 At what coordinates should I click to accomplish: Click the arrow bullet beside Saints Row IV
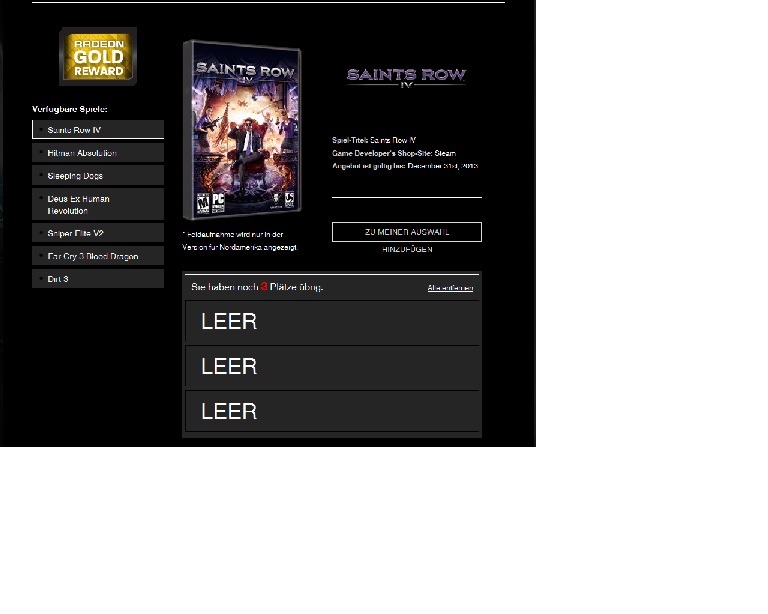pyautogui.click(x=41, y=129)
